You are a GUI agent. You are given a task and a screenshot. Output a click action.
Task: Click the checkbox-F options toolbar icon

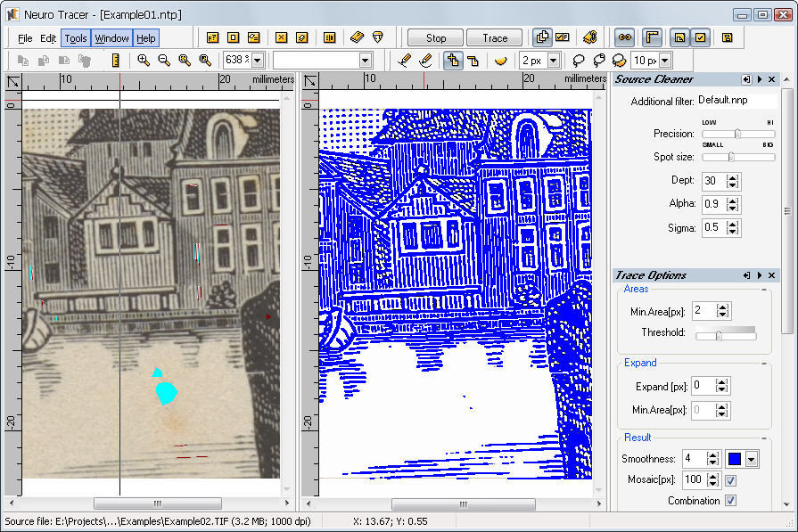[x=563, y=37]
